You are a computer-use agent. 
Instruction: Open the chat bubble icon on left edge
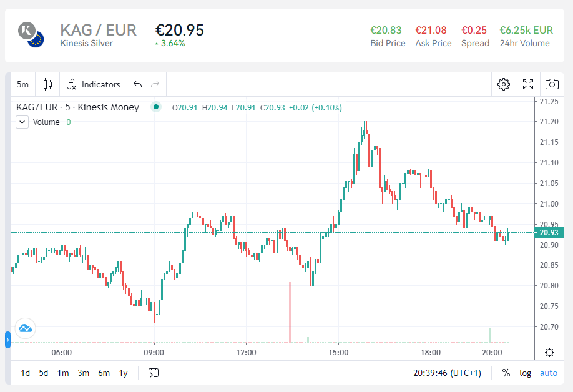click(25, 328)
